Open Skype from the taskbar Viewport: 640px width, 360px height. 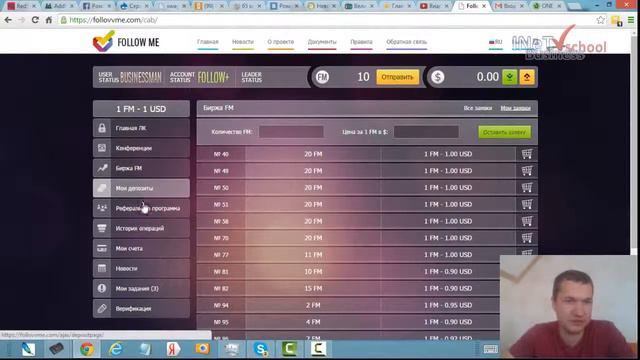pos(260,349)
